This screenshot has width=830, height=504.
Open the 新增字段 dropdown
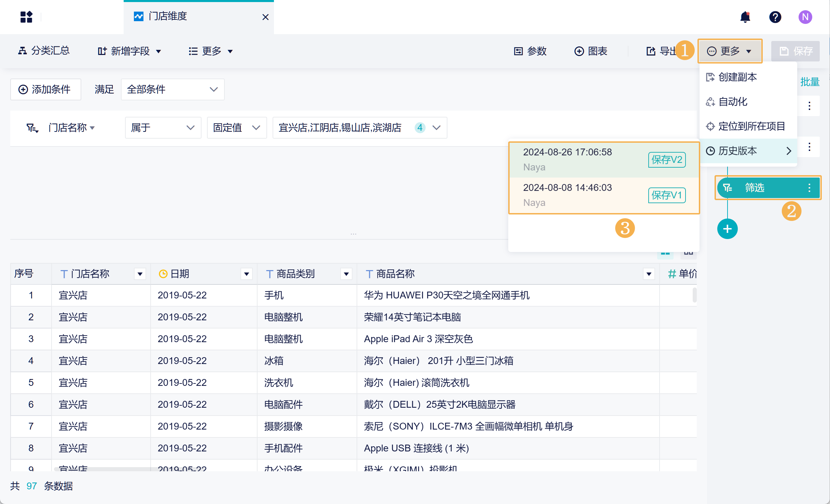[x=129, y=51]
